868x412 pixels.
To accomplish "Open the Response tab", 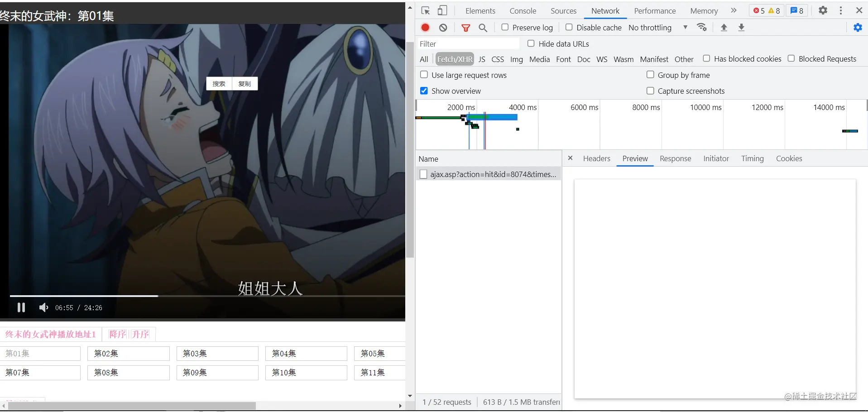I will 675,158.
